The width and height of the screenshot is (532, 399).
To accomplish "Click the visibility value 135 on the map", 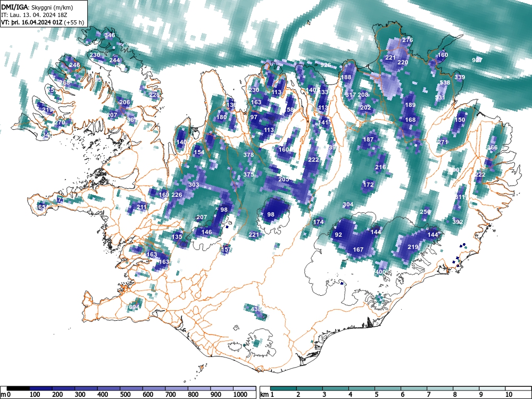I will tap(177, 237).
